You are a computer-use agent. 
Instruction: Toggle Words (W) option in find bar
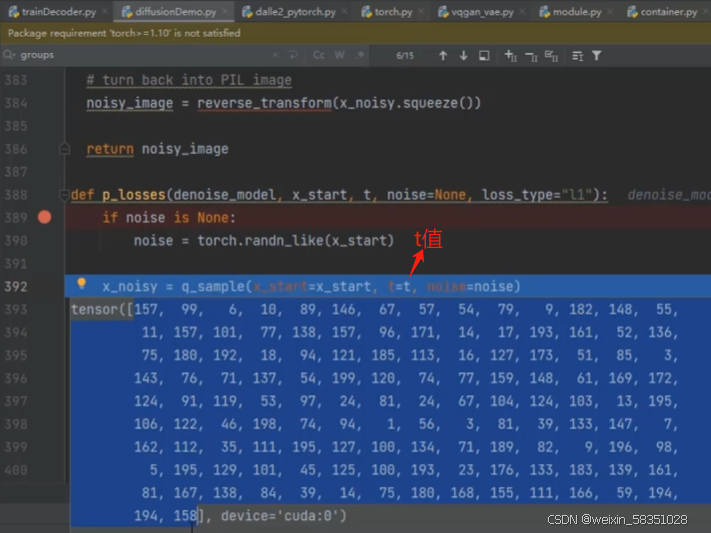click(339, 55)
